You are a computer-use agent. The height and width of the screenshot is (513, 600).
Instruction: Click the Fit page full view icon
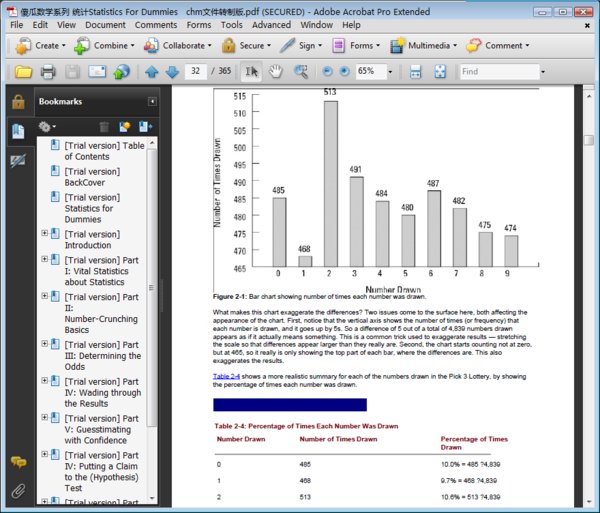point(440,72)
